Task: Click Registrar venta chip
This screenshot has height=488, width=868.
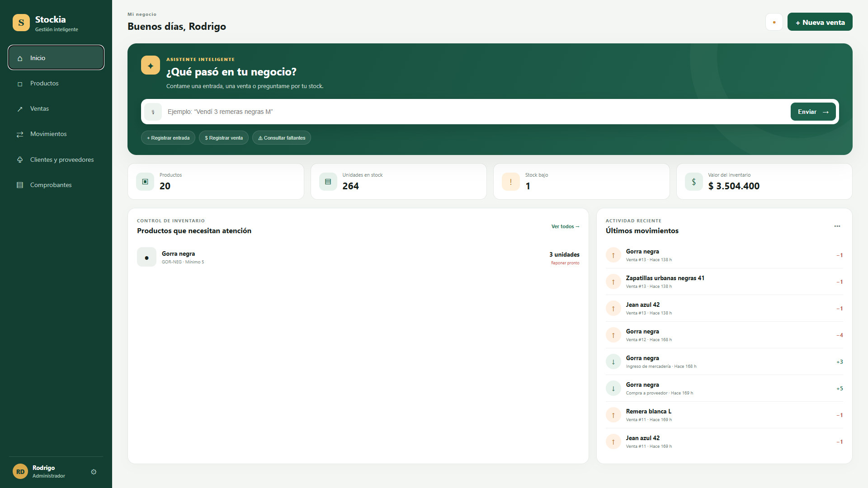Action: click(x=224, y=138)
